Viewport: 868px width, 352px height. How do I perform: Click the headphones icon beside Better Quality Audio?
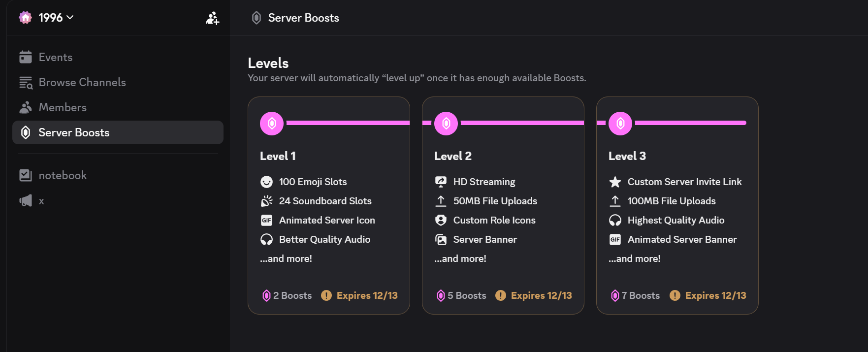(x=266, y=240)
